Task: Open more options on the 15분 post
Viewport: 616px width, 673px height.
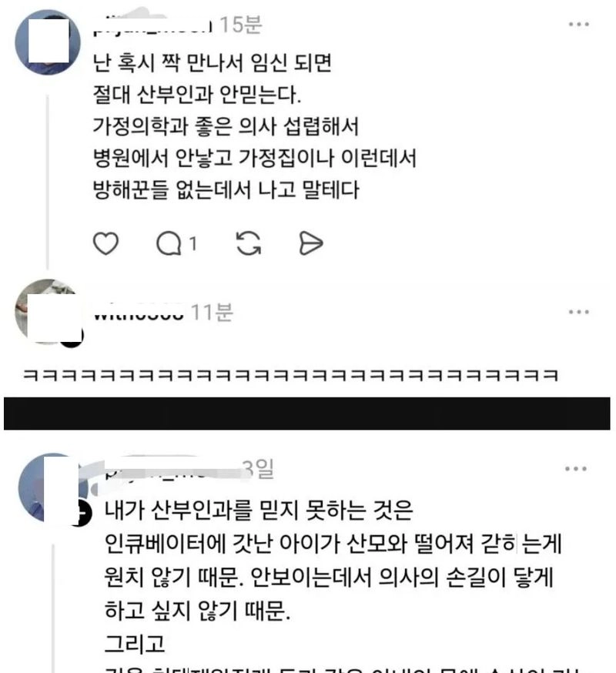Action: [578, 25]
